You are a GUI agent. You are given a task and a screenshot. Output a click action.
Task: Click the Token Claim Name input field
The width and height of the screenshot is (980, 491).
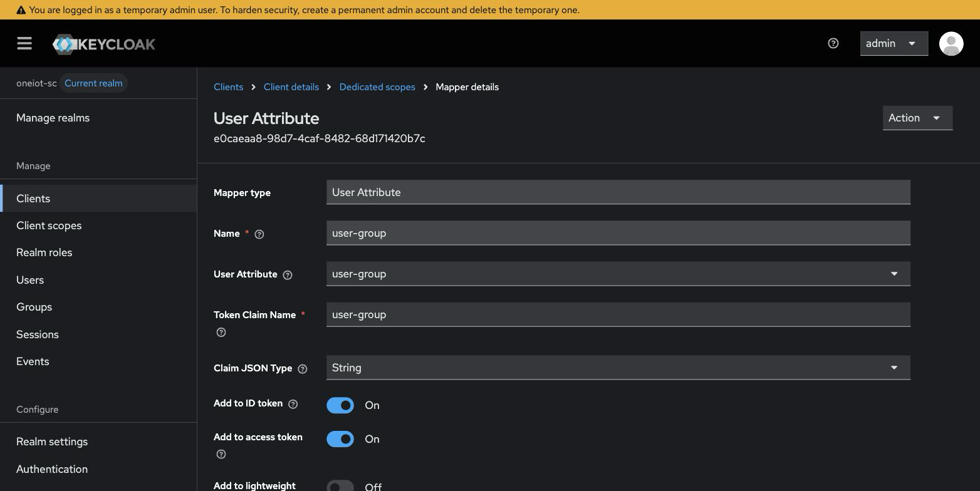(x=618, y=314)
